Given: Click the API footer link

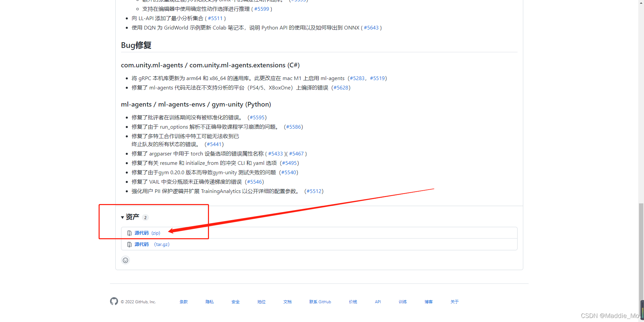Looking at the screenshot, I should [378, 302].
